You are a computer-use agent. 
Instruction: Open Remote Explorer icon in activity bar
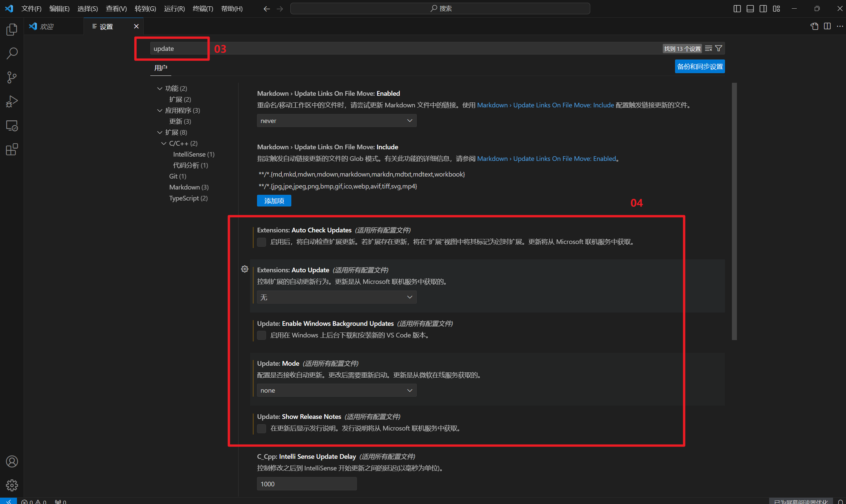click(x=12, y=126)
